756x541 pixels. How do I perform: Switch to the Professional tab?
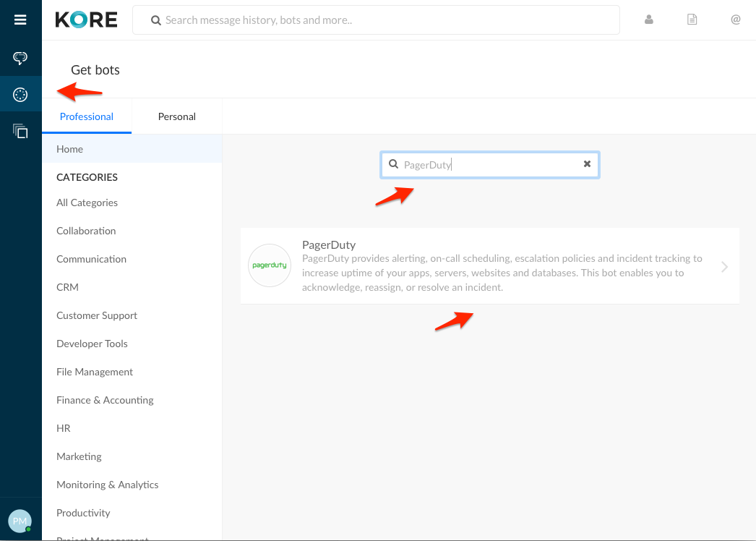tap(87, 116)
